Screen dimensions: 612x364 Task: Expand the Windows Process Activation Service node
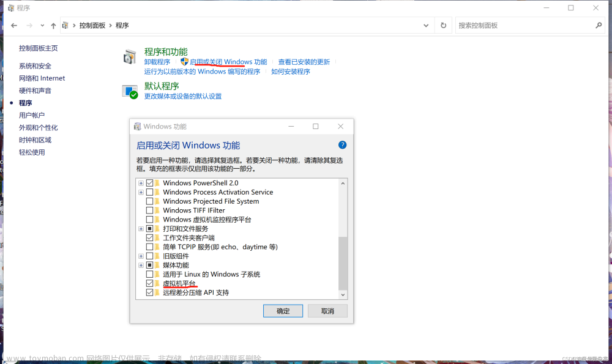point(141,192)
